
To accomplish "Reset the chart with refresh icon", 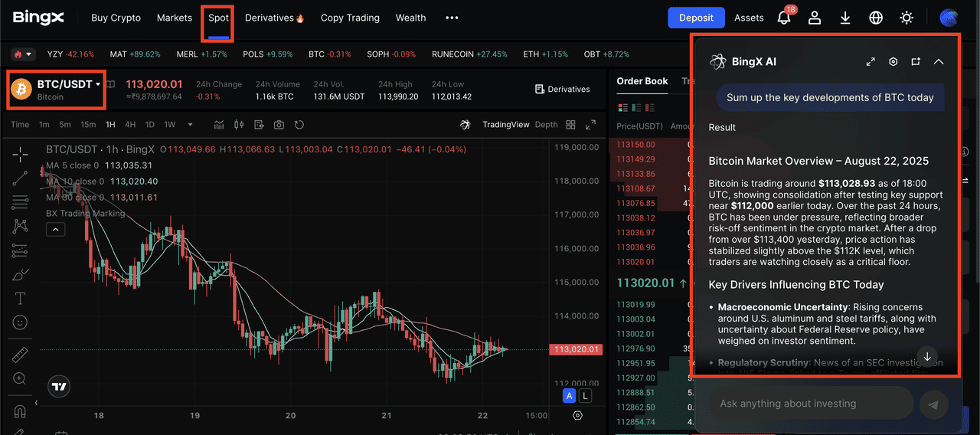I will [x=299, y=125].
